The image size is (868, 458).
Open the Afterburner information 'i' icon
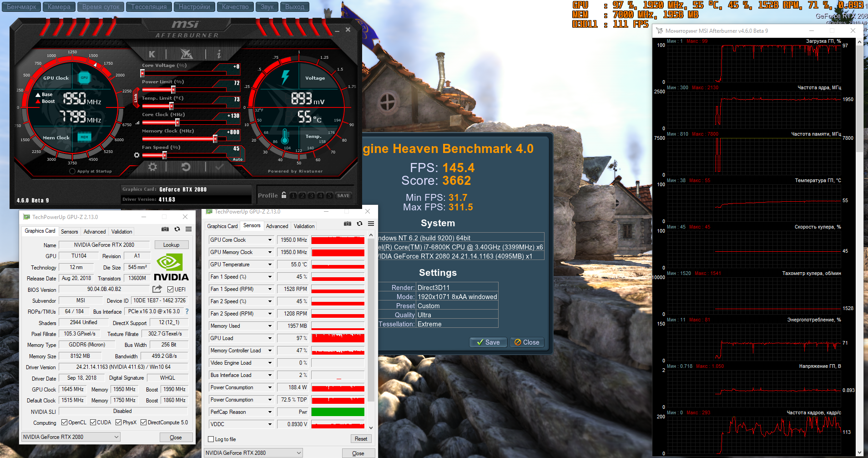click(x=219, y=54)
